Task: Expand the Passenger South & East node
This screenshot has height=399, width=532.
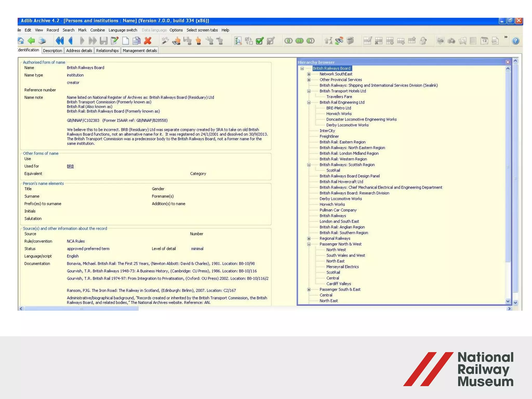Action: click(x=309, y=289)
